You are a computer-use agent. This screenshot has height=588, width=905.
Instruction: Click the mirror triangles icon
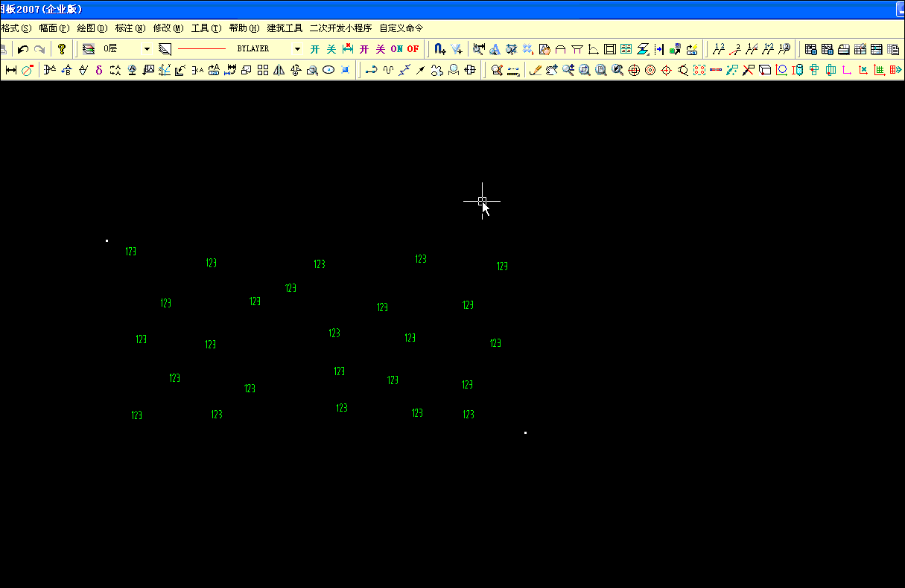pyautogui.click(x=279, y=70)
